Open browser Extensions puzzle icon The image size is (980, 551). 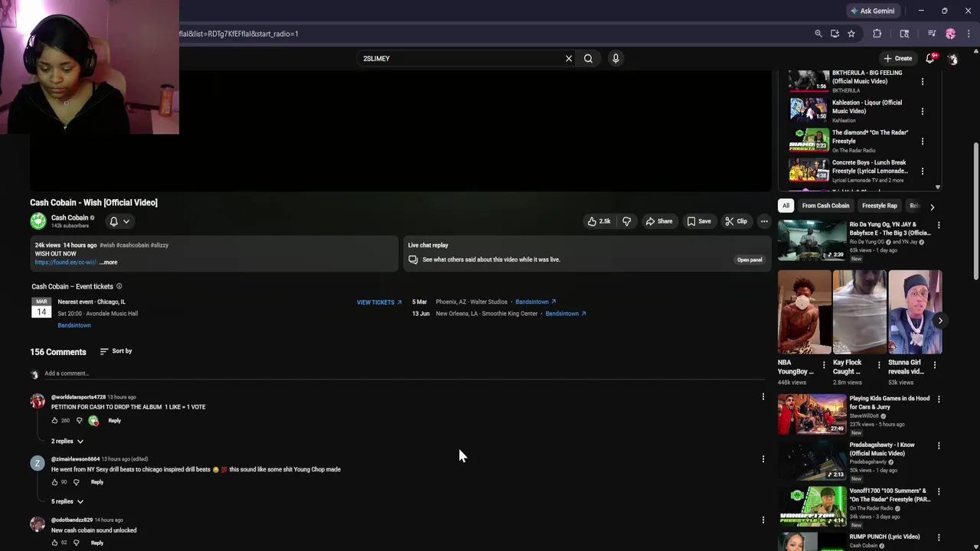877,34
